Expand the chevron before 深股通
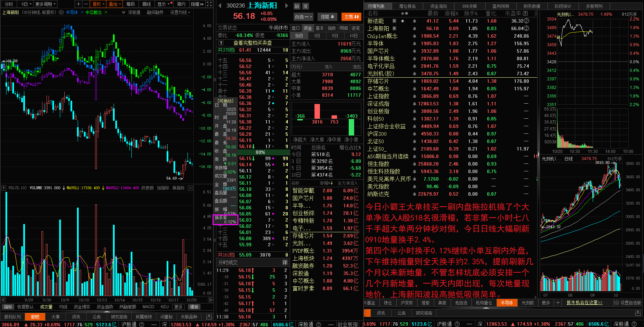This screenshot has width=644, height=327. pyautogui.click(x=124, y=12)
